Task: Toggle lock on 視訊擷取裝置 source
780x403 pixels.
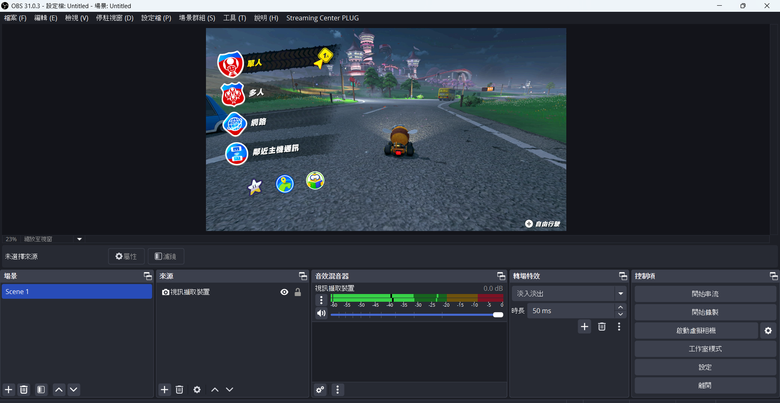Action: coord(297,292)
